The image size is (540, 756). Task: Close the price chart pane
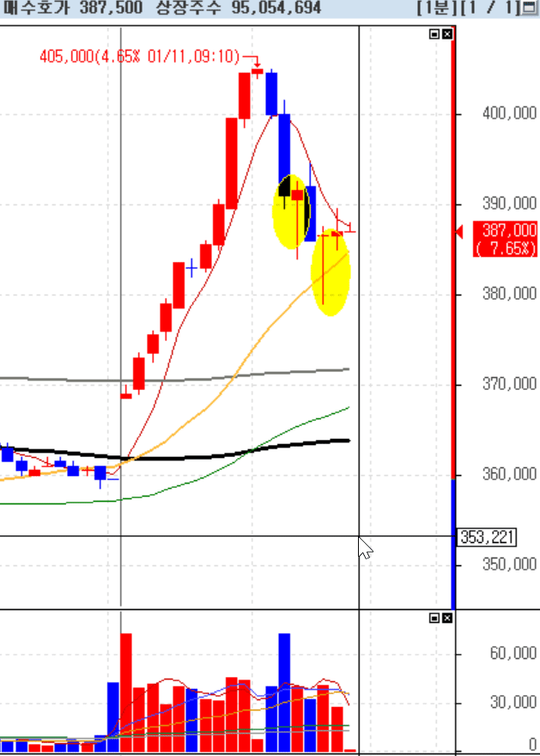point(447,34)
